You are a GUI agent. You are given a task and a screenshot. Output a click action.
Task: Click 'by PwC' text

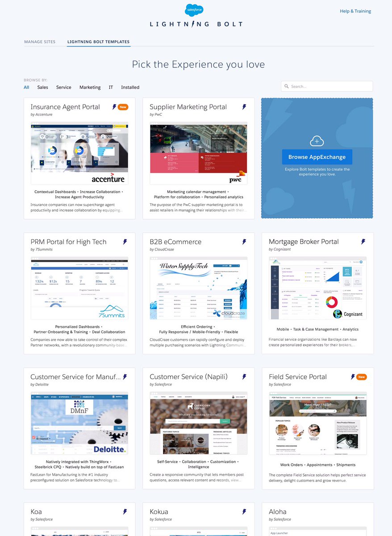[156, 115]
